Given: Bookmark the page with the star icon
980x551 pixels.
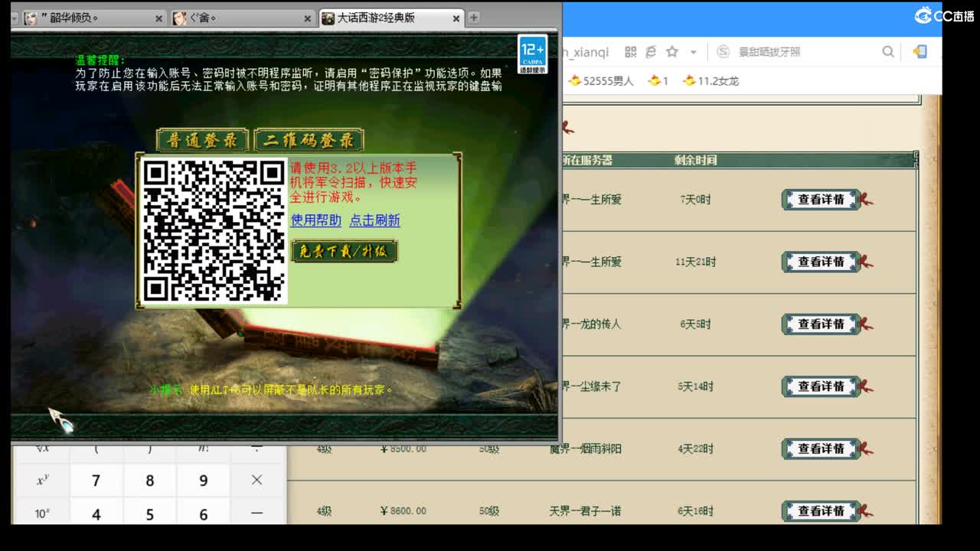Looking at the screenshot, I should 671,52.
